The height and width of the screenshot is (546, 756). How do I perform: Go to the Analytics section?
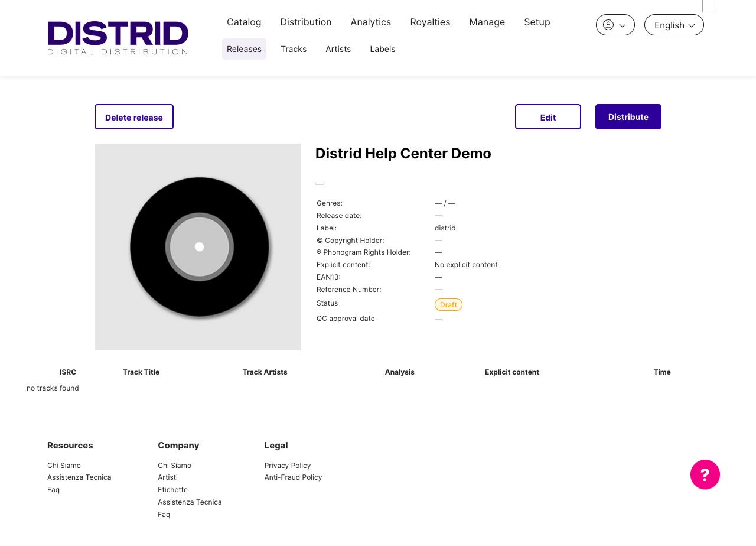pyautogui.click(x=371, y=22)
